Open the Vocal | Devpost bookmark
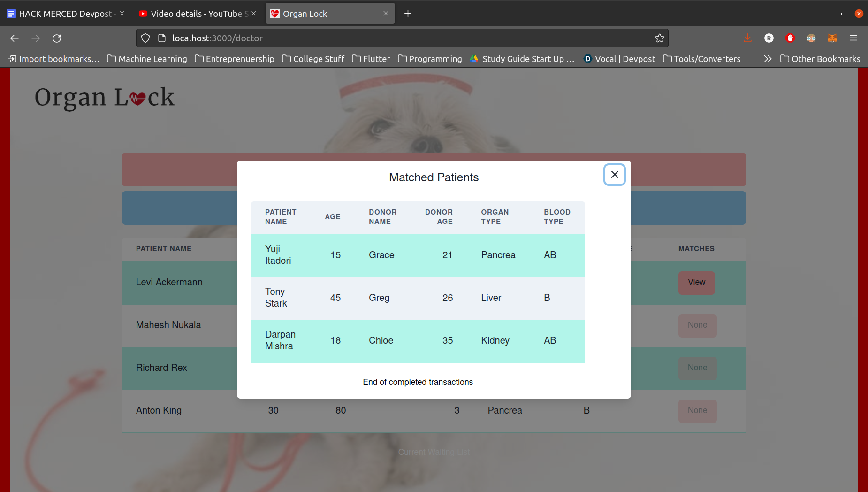 [x=619, y=59]
